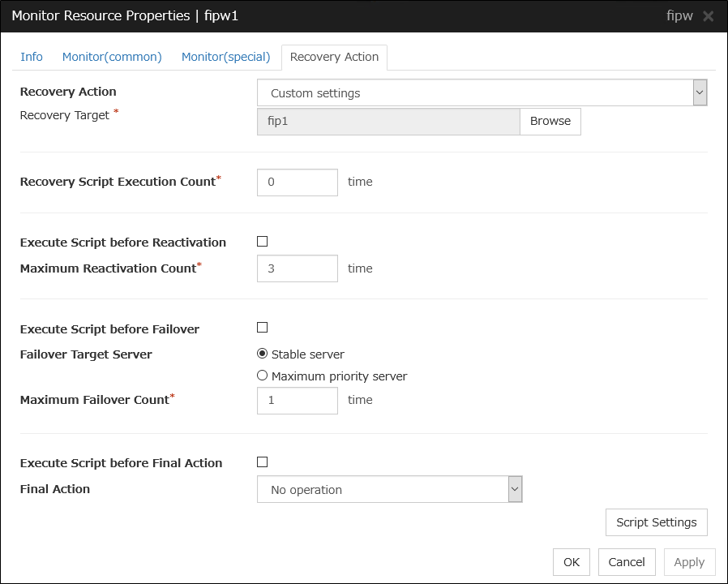The height and width of the screenshot is (584, 728).
Task: Click Browse for Recovery Target
Action: point(550,121)
